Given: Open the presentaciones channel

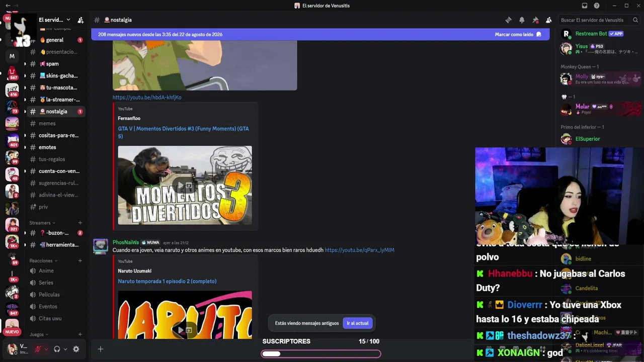Looking at the screenshot, I should click(56, 52).
